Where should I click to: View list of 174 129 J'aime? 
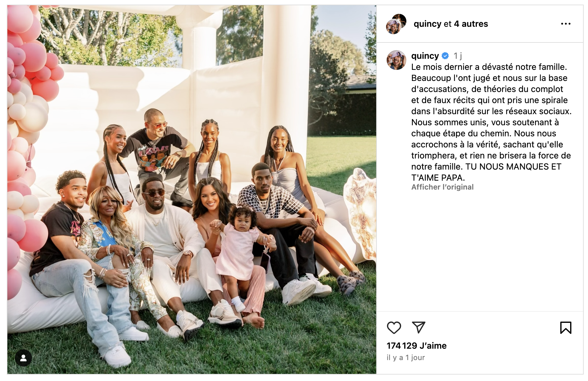tap(417, 346)
